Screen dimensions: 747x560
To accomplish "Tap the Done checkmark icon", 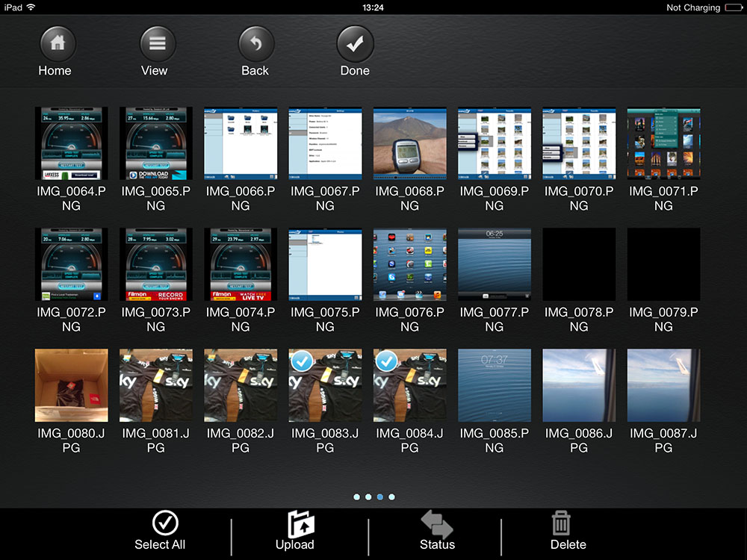I will pos(355,45).
